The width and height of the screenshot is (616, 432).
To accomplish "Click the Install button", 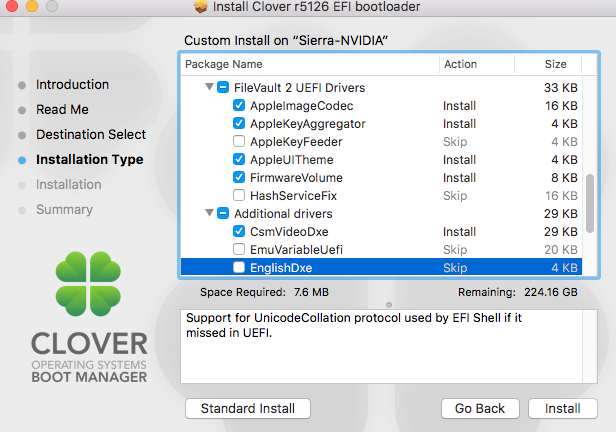I will (x=563, y=408).
